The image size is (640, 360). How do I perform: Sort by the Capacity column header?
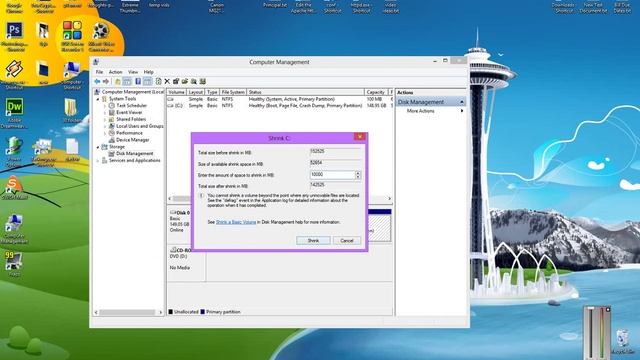376,92
